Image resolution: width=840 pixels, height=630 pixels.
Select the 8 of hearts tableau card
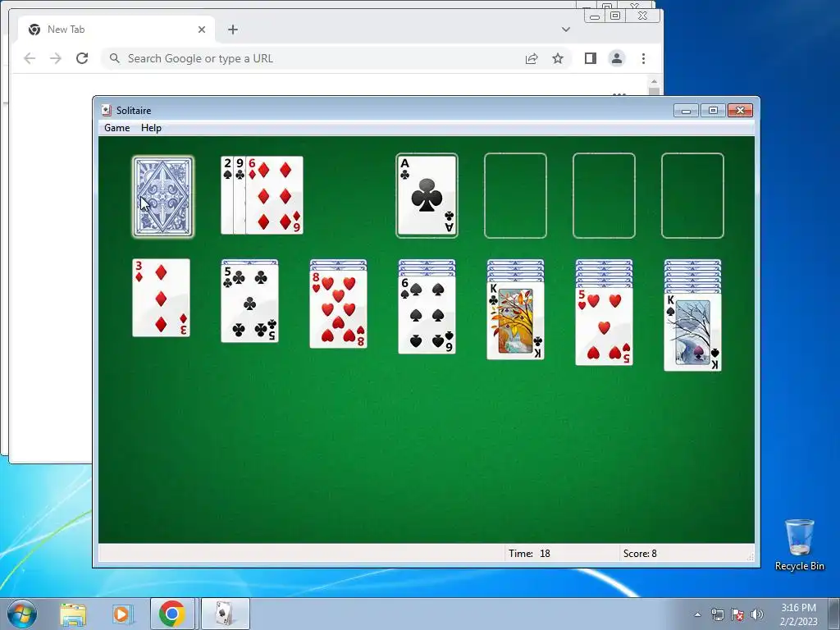pos(339,309)
